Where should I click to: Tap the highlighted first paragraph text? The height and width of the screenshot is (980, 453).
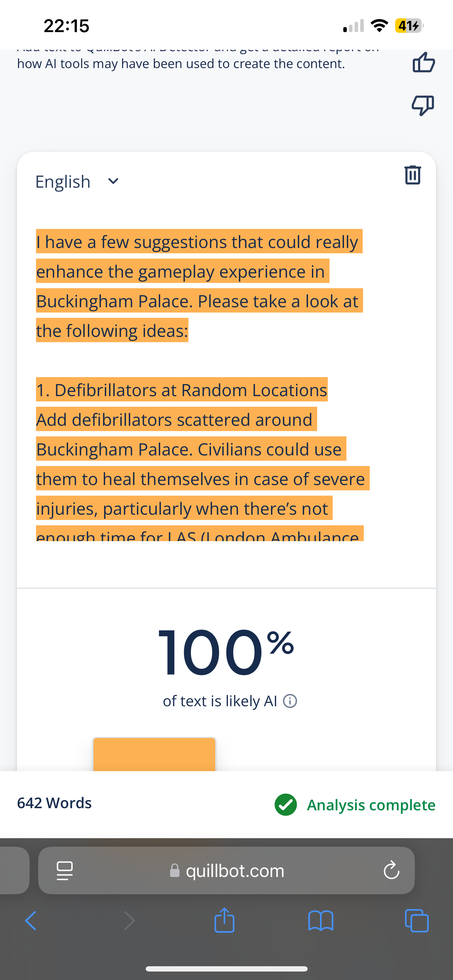pos(199,286)
